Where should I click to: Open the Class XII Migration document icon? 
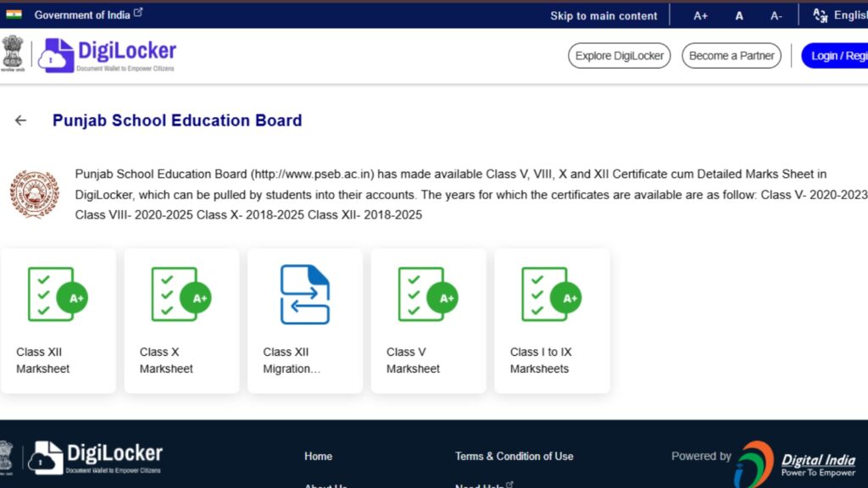click(x=305, y=294)
